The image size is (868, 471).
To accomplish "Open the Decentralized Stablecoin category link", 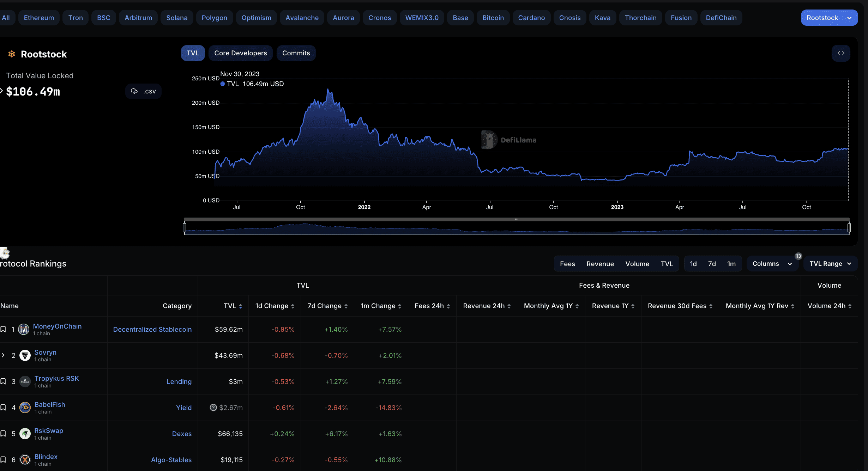I will click(152, 329).
